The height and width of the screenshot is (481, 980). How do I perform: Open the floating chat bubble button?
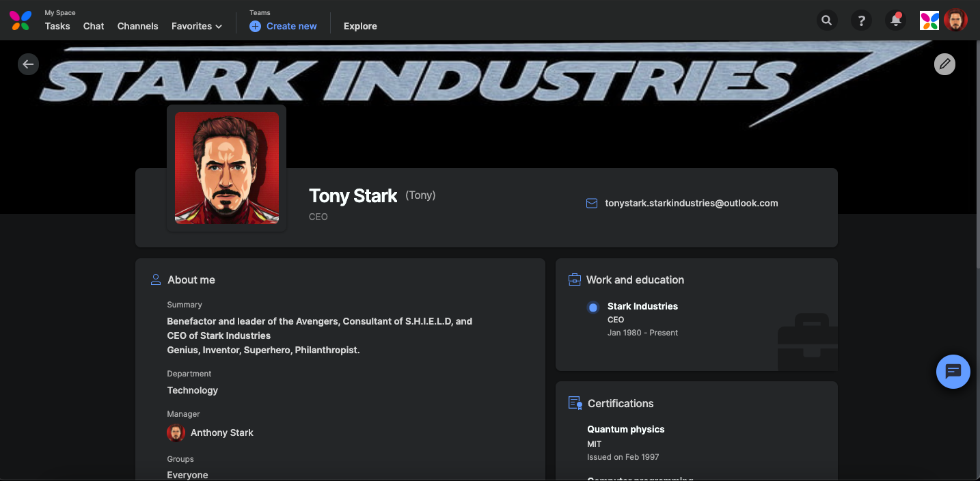[953, 372]
